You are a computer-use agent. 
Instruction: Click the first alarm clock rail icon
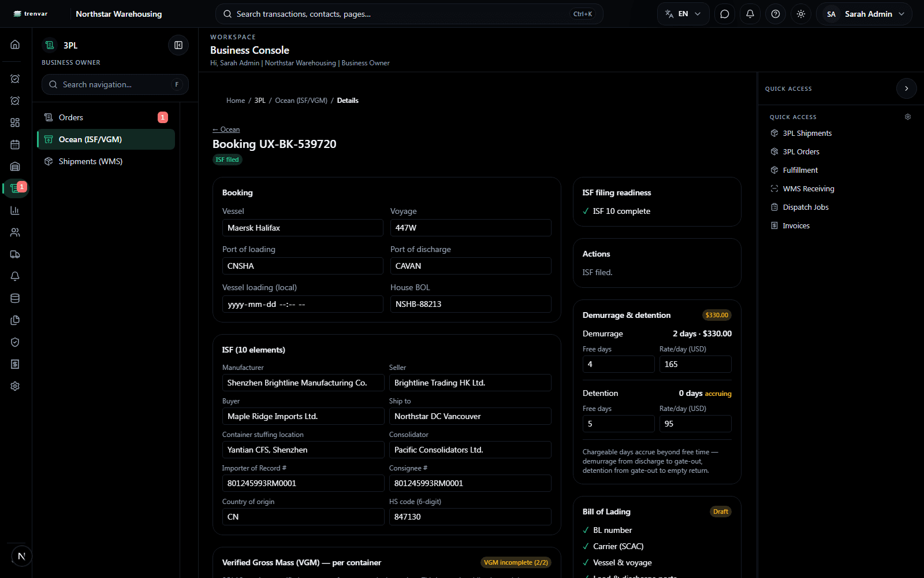click(x=15, y=79)
